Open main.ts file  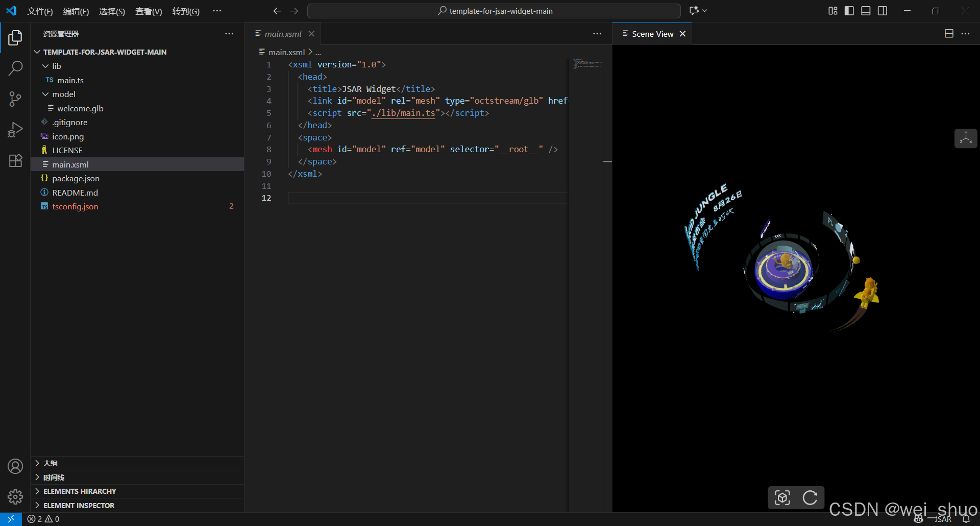coord(137,80)
